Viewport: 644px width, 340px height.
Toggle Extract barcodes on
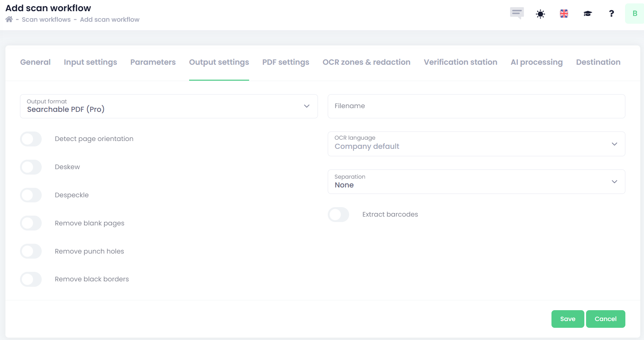click(338, 215)
